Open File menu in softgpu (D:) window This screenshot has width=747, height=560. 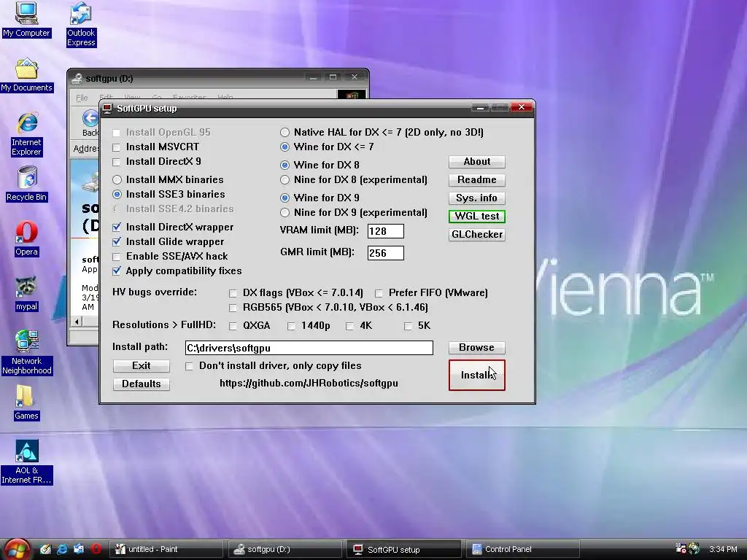82,98
